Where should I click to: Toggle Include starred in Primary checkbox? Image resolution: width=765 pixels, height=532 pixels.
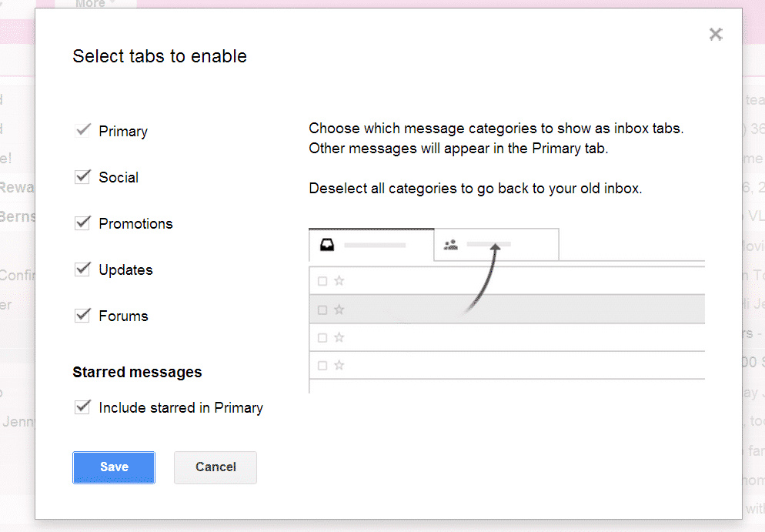point(82,407)
